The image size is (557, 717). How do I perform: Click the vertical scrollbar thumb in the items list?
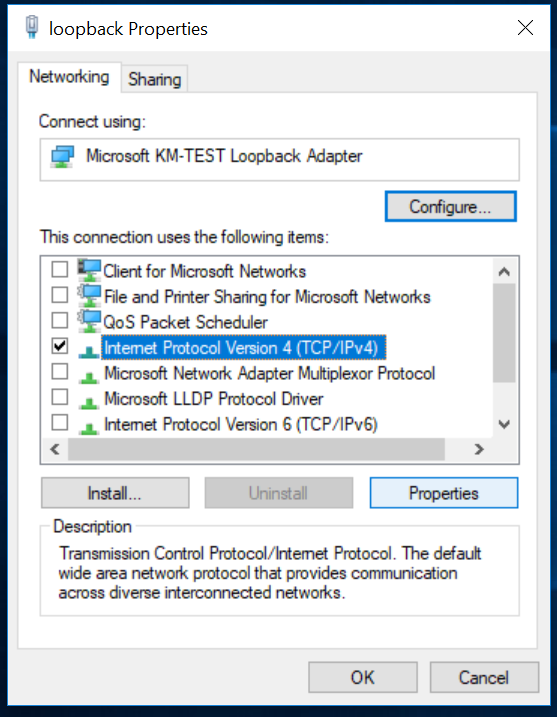504,333
